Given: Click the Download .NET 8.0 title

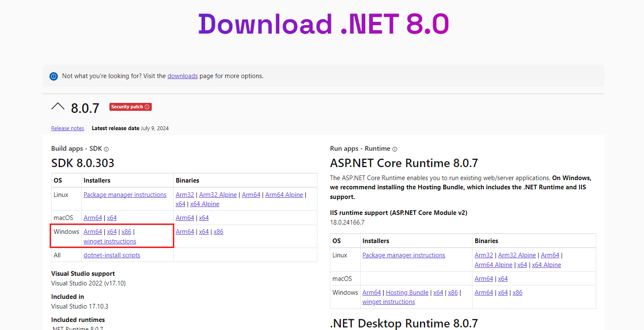Looking at the screenshot, I should point(323,24).
